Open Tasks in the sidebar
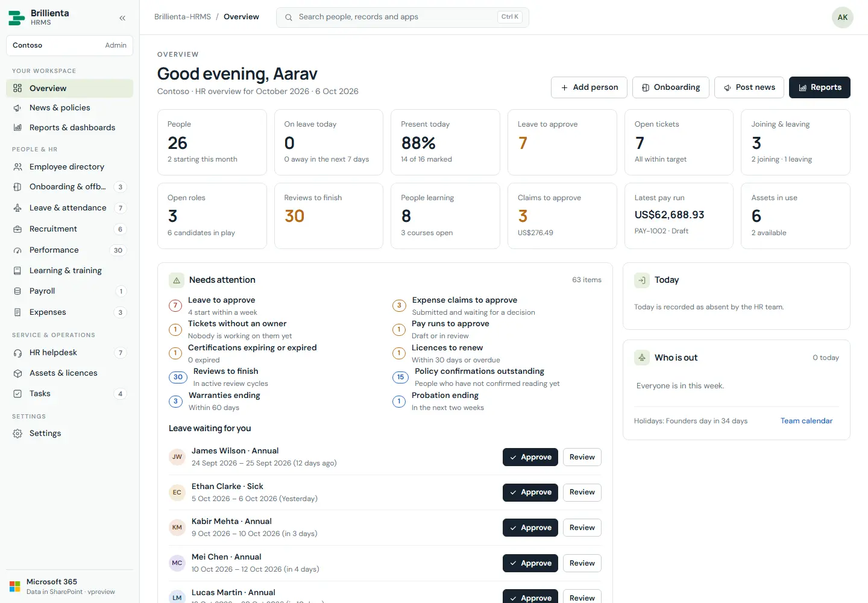Viewport: 868px width, 603px height. tap(69, 394)
